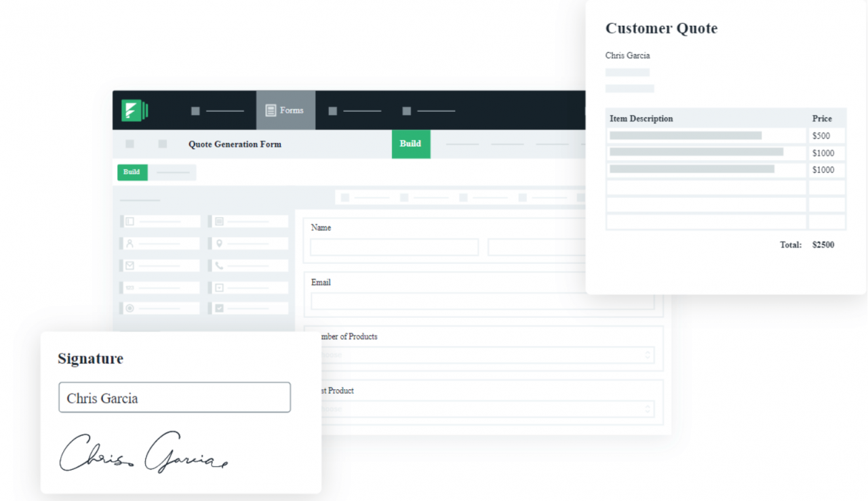The width and height of the screenshot is (868, 501).
Task: Select the location pin field icon
Action: [x=219, y=243]
